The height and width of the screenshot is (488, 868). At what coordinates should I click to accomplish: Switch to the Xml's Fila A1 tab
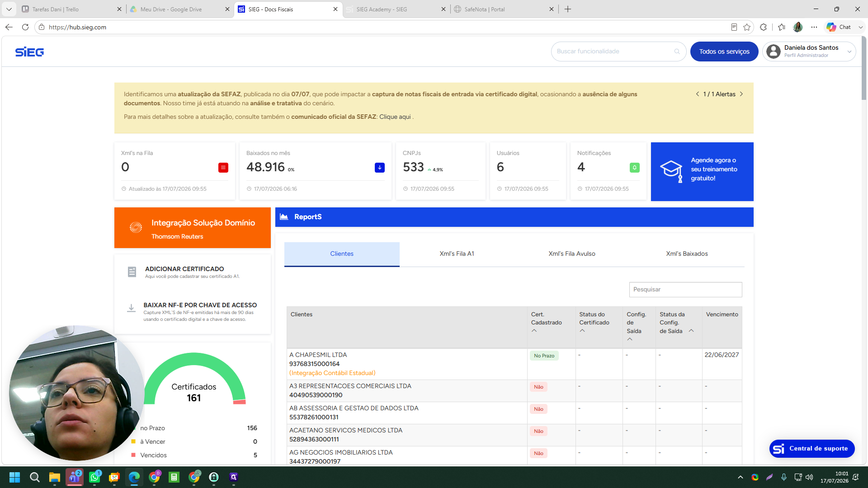point(457,254)
